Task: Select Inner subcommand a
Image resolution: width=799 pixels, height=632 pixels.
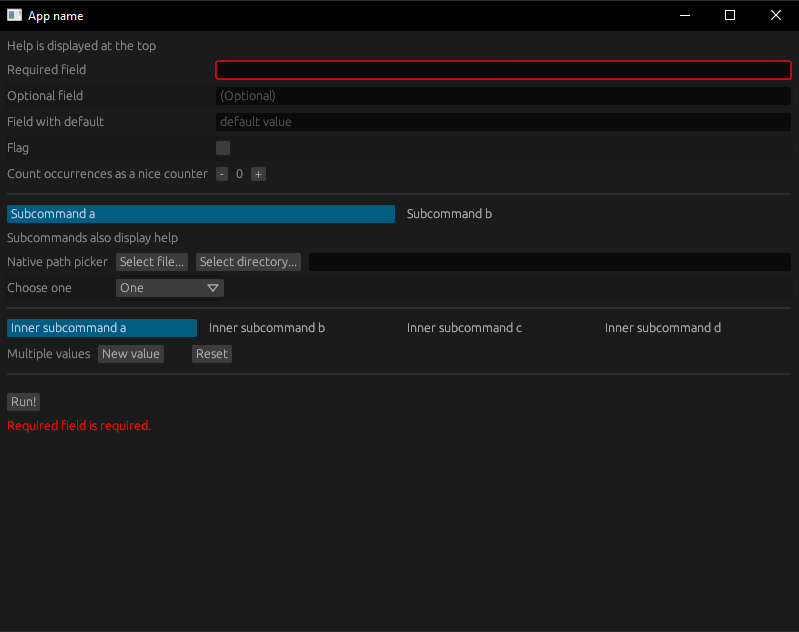Action: tap(102, 328)
